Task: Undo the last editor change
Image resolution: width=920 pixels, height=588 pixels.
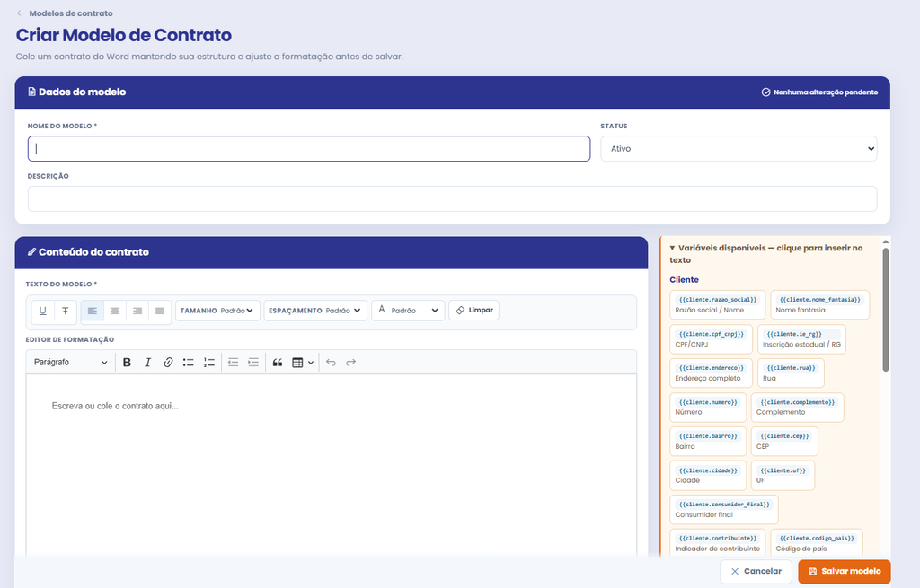Action: (331, 363)
